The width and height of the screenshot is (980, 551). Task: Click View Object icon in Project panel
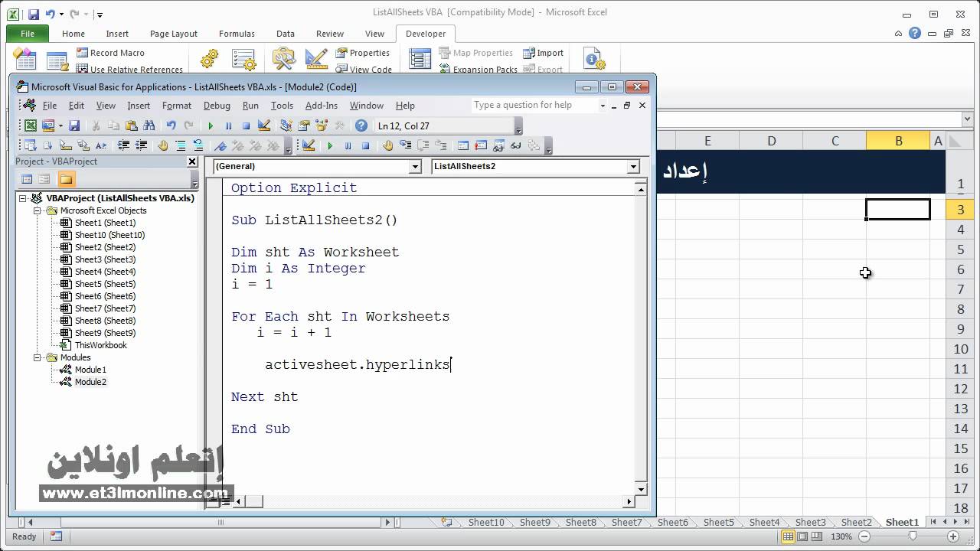44,179
